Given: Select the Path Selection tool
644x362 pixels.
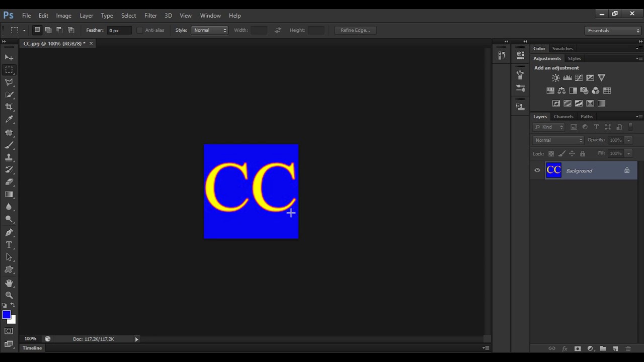Looking at the screenshot, I should (x=9, y=257).
